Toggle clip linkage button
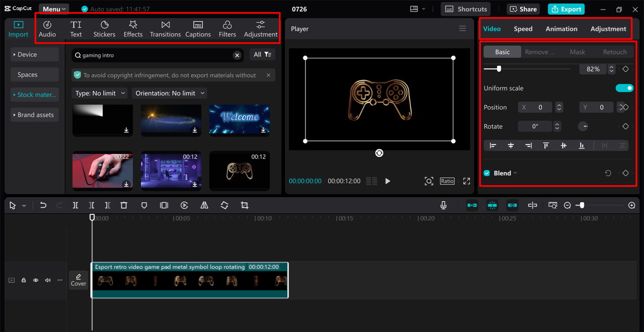Viewport: 644px width, 332px height. (x=512, y=205)
